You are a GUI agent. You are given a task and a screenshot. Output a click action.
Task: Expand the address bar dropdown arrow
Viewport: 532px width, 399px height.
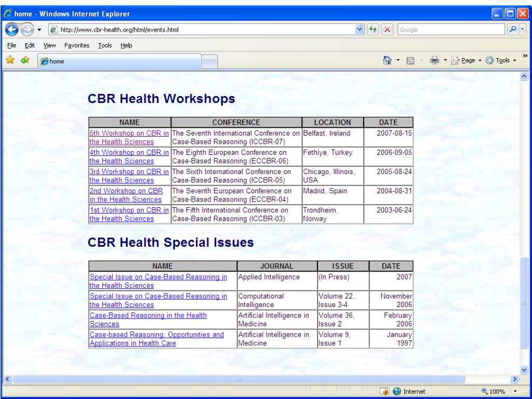[x=360, y=30]
